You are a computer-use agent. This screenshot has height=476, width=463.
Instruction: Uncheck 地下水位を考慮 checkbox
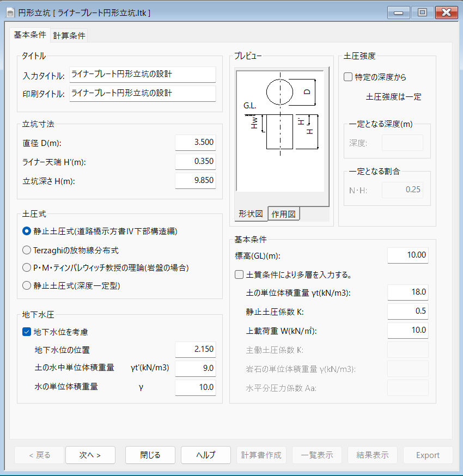coord(27,331)
